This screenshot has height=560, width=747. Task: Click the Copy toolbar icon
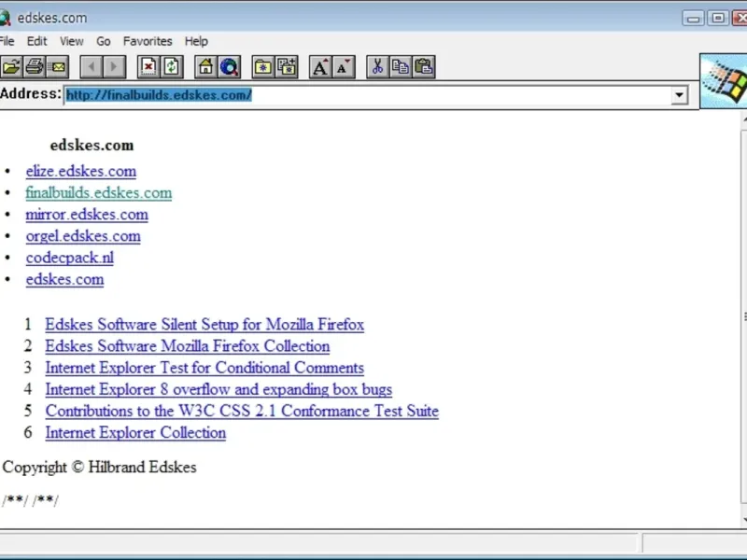[x=401, y=66]
